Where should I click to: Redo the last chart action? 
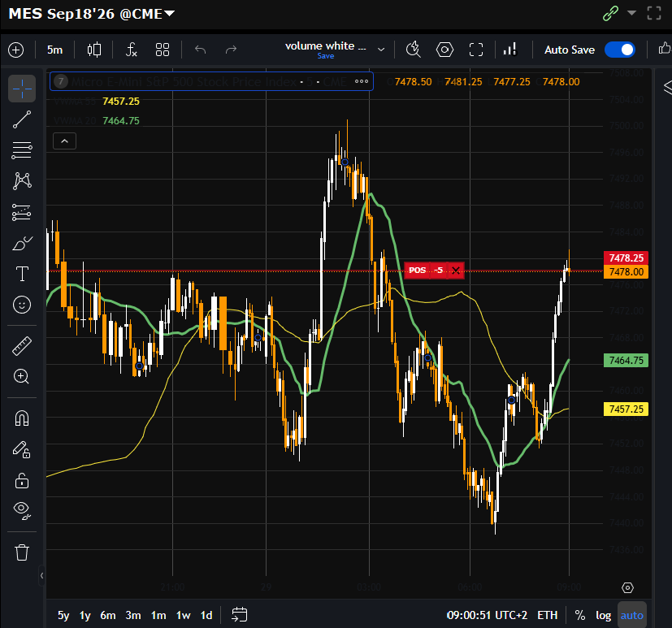click(231, 50)
